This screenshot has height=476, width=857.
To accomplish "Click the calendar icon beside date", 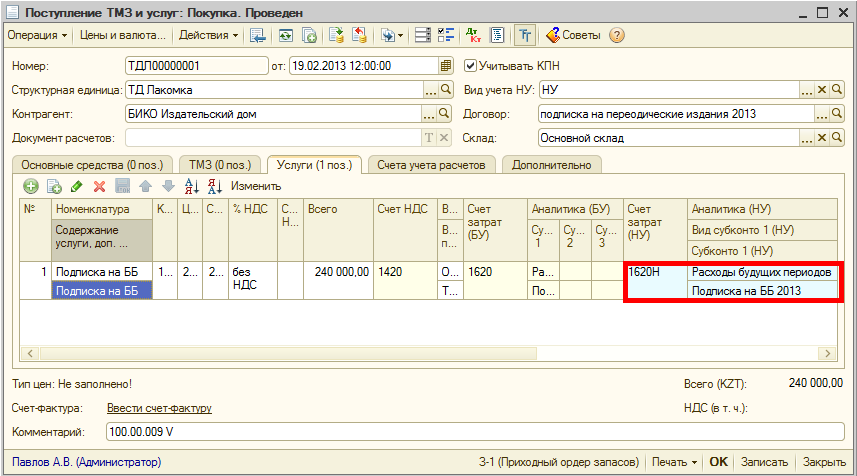I will [447, 66].
